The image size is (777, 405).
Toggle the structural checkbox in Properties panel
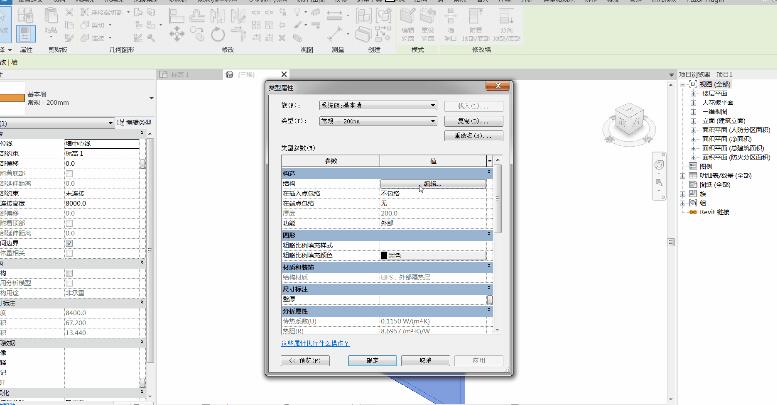[69, 273]
